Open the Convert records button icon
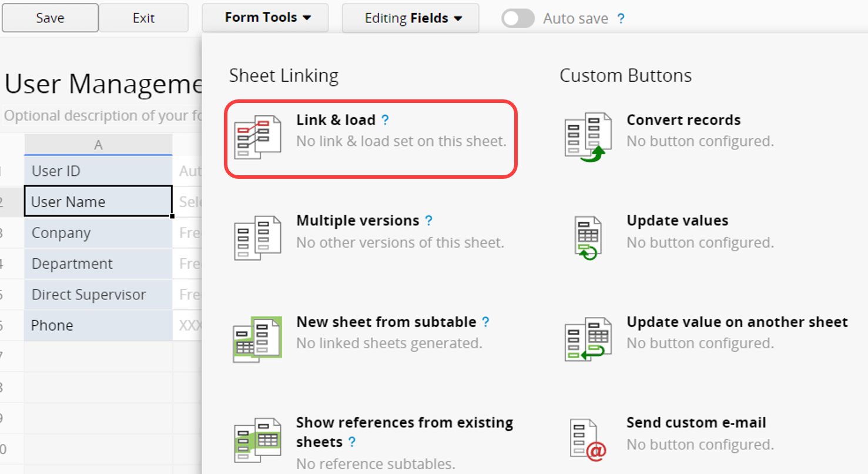The width and height of the screenshot is (868, 474). [588, 138]
